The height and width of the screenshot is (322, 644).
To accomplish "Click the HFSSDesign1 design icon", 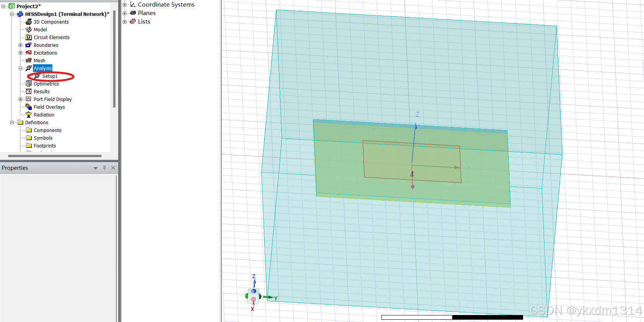I will pos(20,14).
